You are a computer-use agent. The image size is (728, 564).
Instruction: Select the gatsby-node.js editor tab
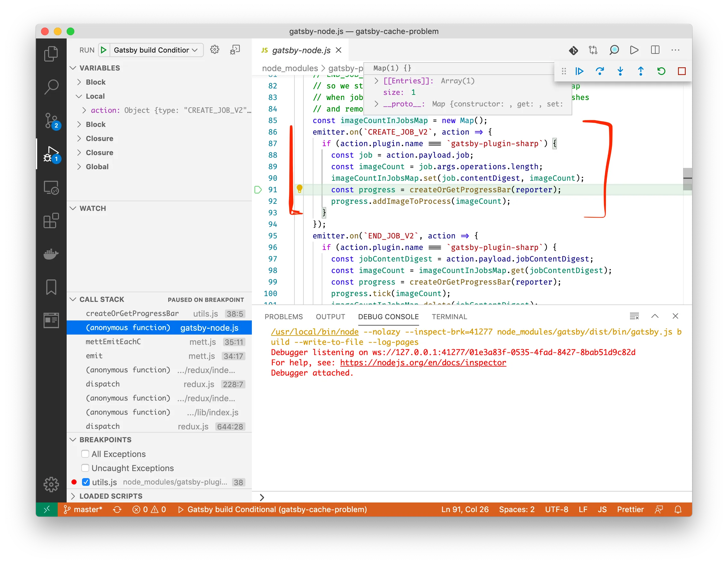click(x=301, y=50)
